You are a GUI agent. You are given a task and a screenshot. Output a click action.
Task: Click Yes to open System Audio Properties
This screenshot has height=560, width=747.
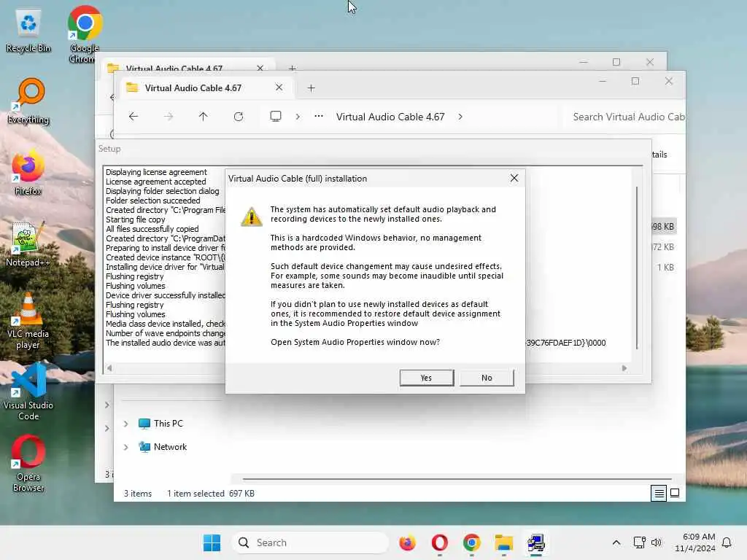[x=426, y=378]
